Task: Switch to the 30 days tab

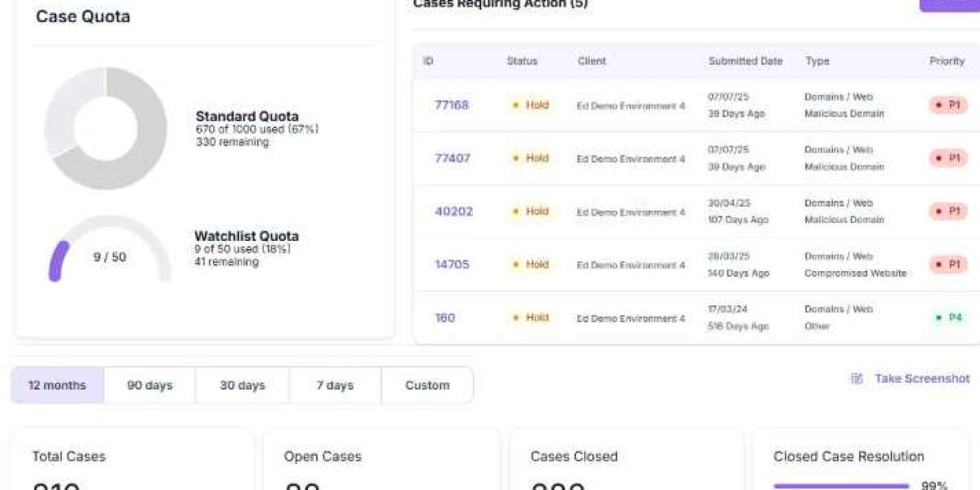Action: pos(243,385)
